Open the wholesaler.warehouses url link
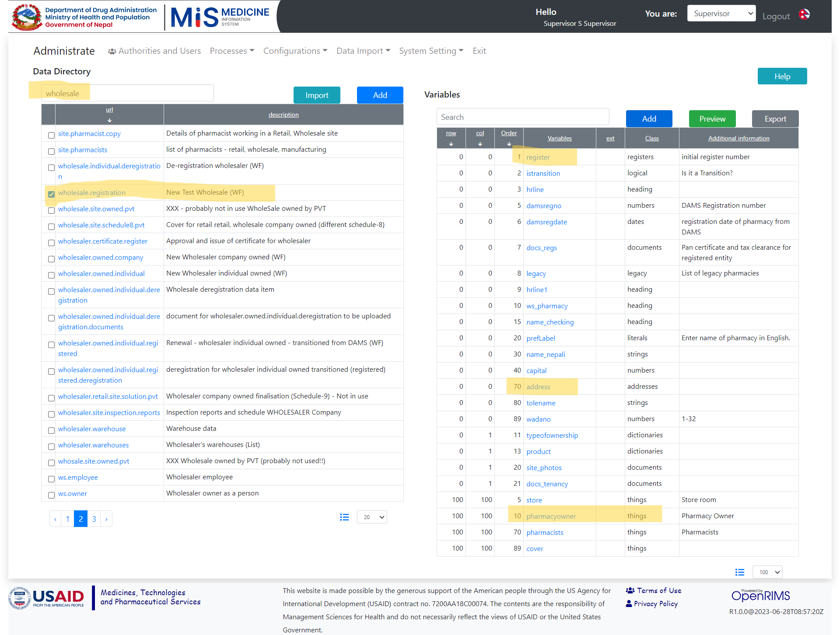The width and height of the screenshot is (840, 635). tap(94, 445)
